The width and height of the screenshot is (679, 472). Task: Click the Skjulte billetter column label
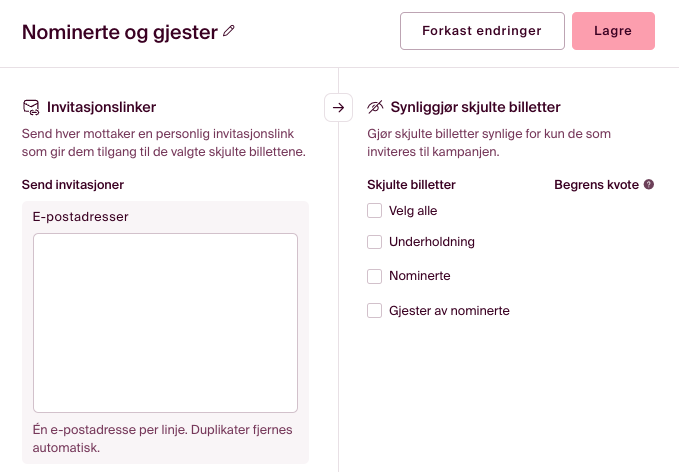(x=412, y=185)
